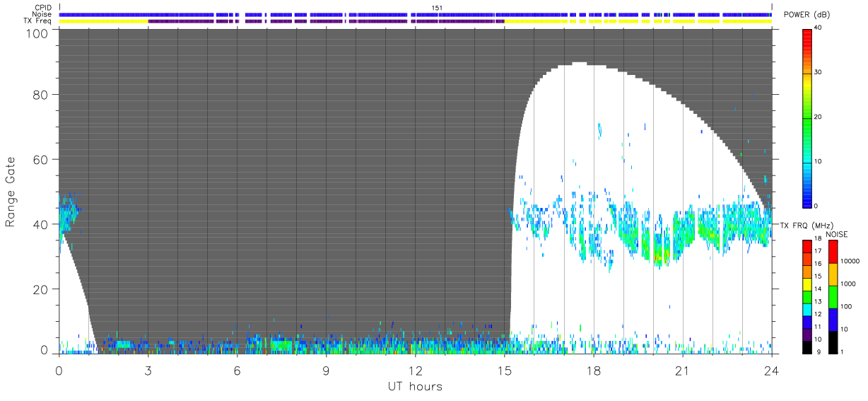
Task: Click the purple segment of the TX Freq bar
Action: pos(325,21)
